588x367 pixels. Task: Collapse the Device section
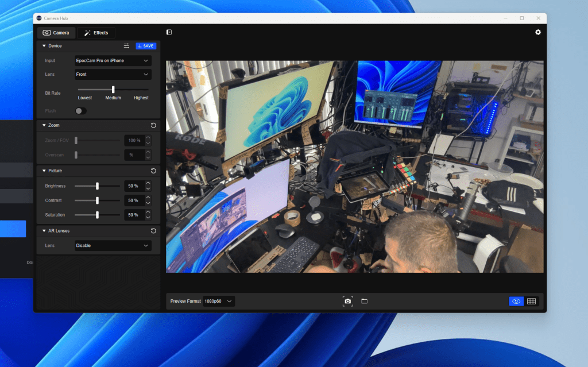44,46
